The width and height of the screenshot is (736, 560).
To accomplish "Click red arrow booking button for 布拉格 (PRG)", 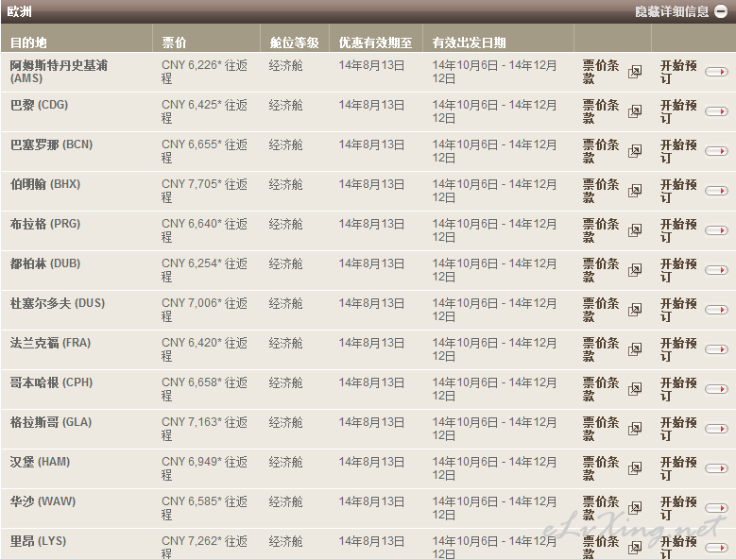I will [x=716, y=230].
